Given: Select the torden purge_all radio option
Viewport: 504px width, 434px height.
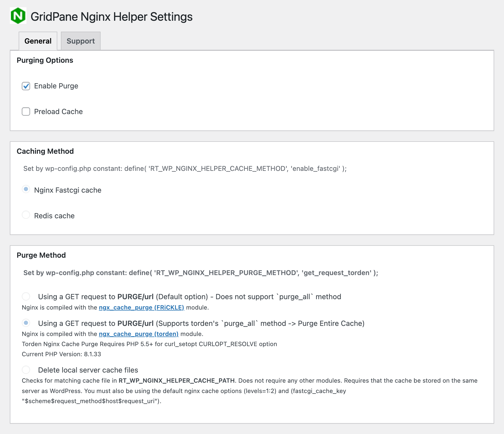Looking at the screenshot, I should point(26,323).
